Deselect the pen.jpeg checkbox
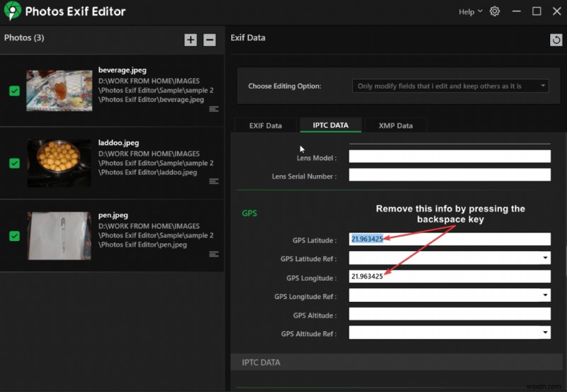This screenshot has height=392, width=567. click(x=14, y=235)
